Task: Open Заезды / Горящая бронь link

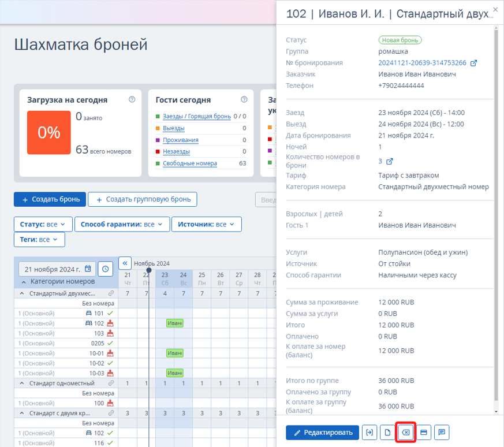Action: [x=197, y=116]
